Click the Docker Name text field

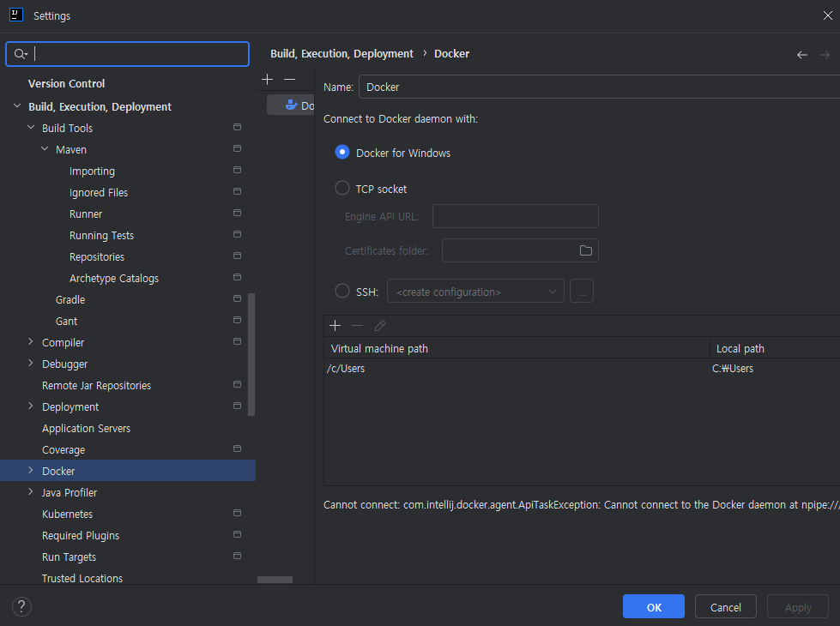[x=600, y=87]
